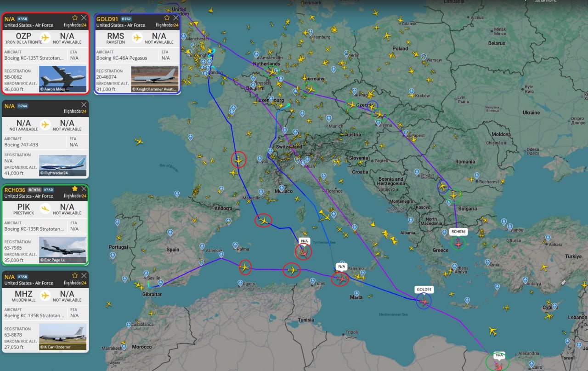
Task: Click registration 58-0062
Action: pos(13,77)
